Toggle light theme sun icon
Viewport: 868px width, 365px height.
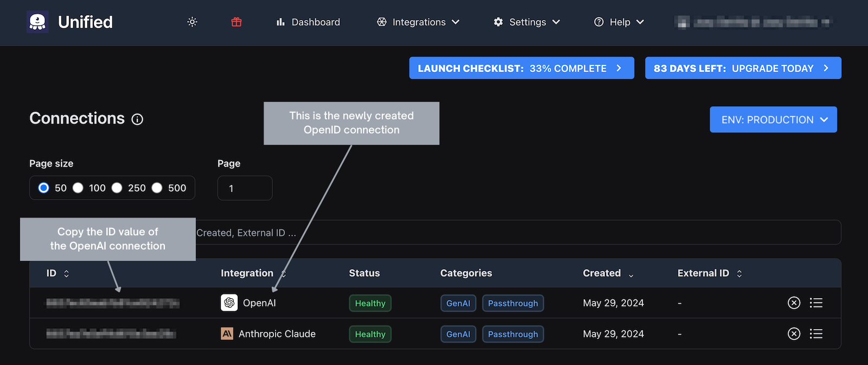click(x=192, y=22)
